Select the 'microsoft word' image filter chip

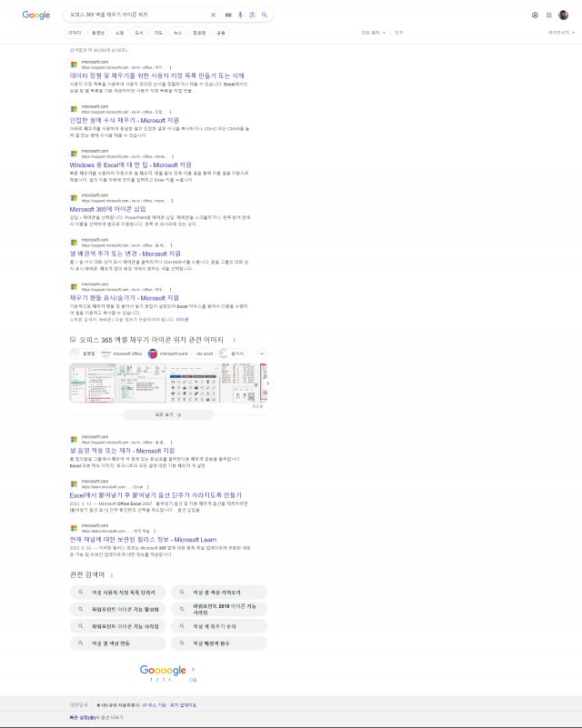pos(168,354)
